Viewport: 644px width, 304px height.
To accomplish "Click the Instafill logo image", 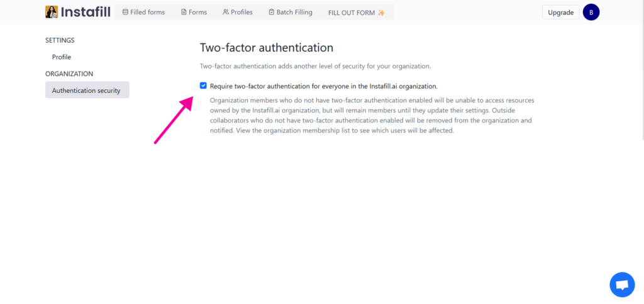I will (x=52, y=12).
